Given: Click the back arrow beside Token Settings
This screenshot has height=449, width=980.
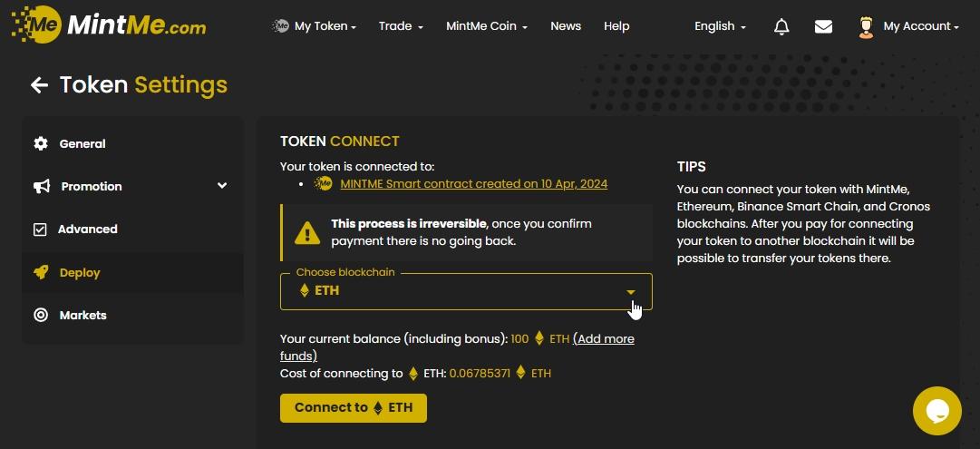Looking at the screenshot, I should point(39,85).
